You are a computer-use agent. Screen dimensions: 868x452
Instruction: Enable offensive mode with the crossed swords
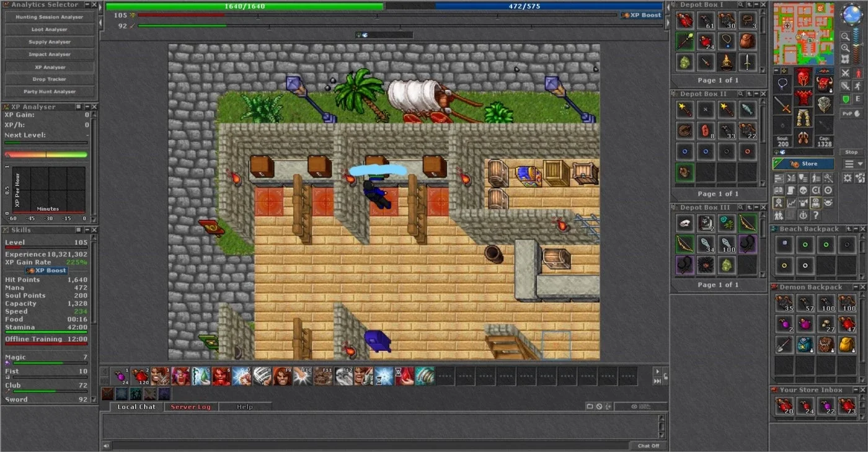click(845, 73)
